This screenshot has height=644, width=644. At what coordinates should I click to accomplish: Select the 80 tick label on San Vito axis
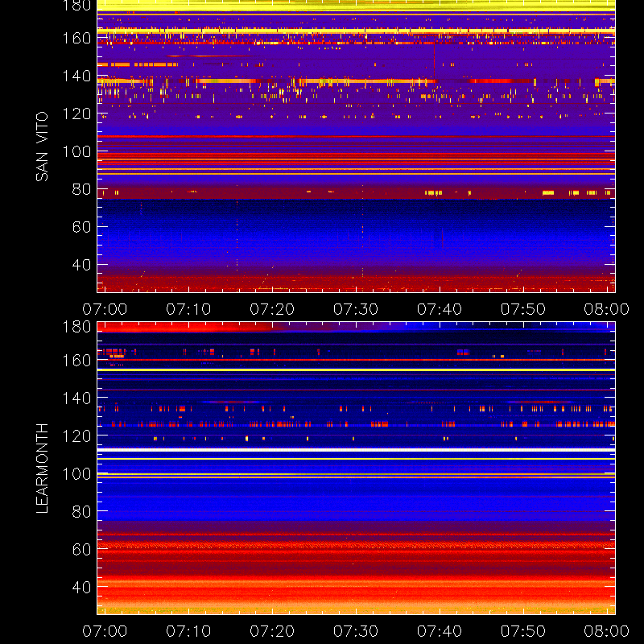[81, 189]
